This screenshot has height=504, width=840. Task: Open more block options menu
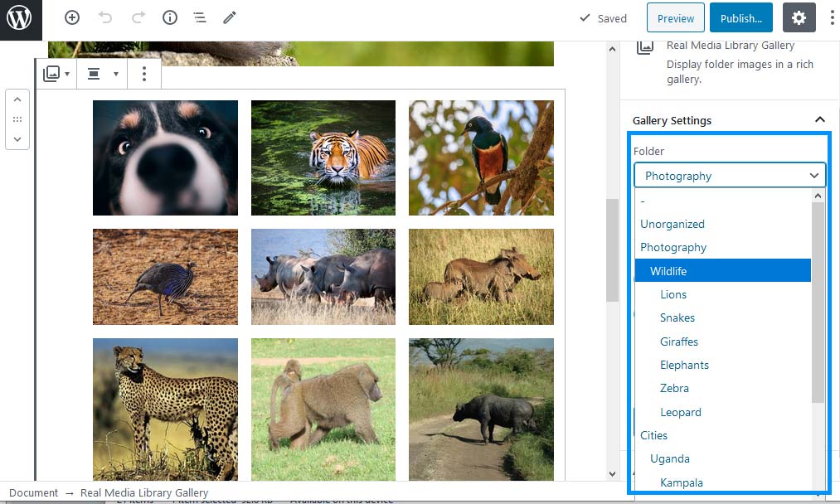144,74
